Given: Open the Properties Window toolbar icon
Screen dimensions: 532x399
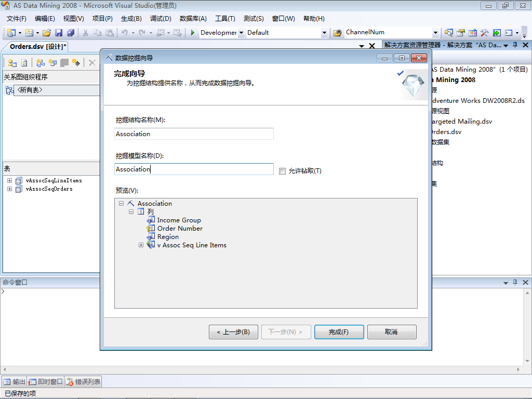Looking at the screenshot, I should tap(460, 33).
